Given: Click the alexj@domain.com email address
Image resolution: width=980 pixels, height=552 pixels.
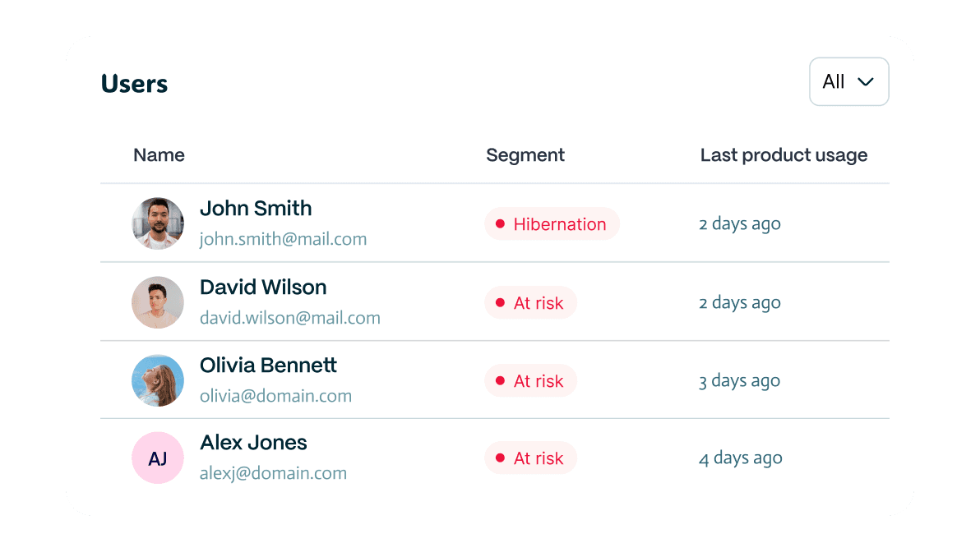Looking at the screenshot, I should (x=273, y=474).
